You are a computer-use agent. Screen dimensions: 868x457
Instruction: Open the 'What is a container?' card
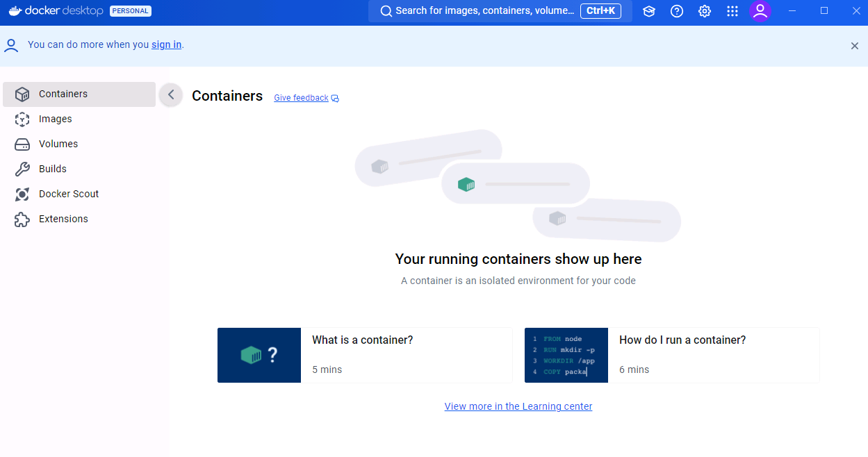pyautogui.click(x=365, y=355)
